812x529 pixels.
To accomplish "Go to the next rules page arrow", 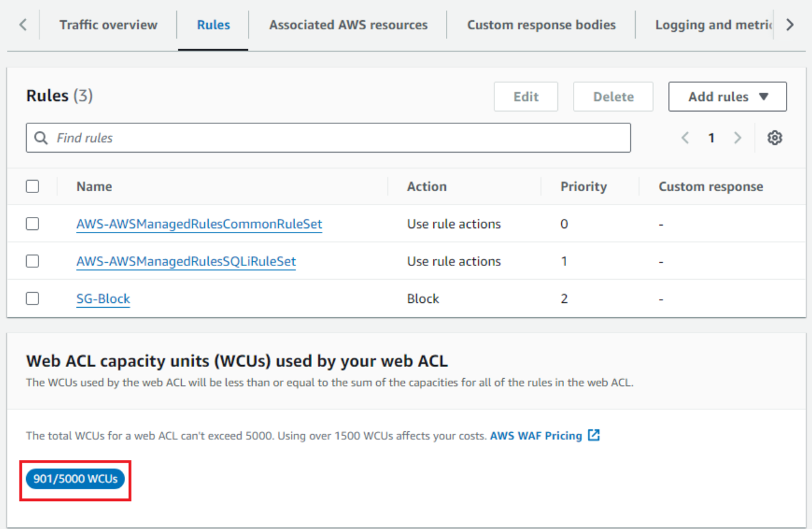I will (x=738, y=138).
